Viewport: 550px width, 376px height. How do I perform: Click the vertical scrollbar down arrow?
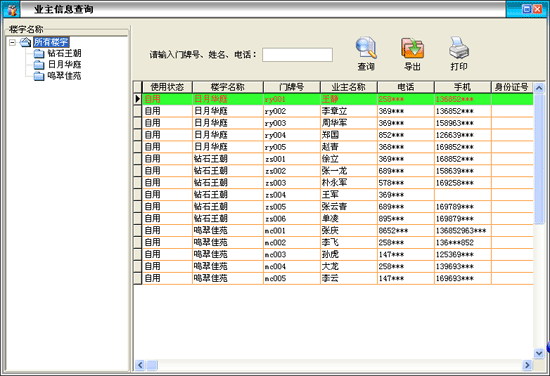[x=539, y=353]
